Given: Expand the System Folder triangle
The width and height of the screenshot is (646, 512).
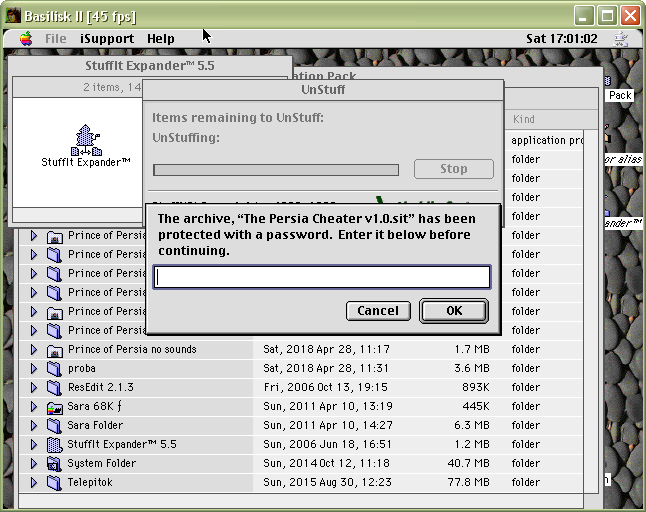Looking at the screenshot, I should point(34,463).
